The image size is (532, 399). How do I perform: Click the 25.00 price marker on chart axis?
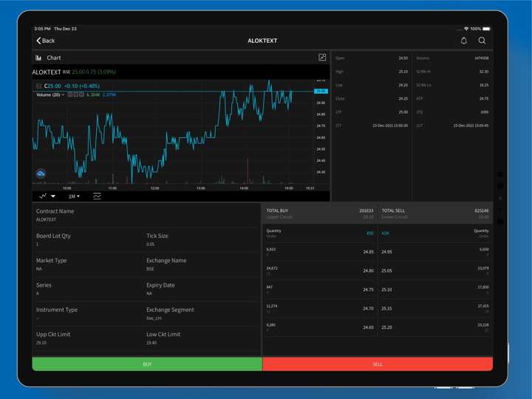(321, 91)
